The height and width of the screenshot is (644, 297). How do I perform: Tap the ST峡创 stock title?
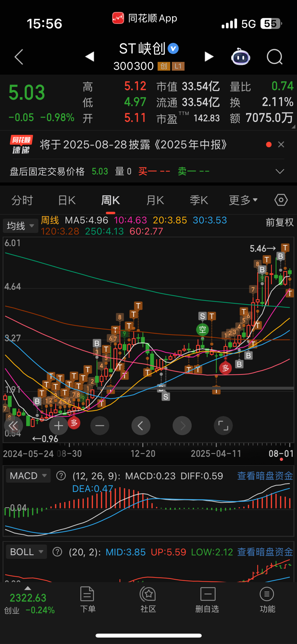pyautogui.click(x=142, y=49)
